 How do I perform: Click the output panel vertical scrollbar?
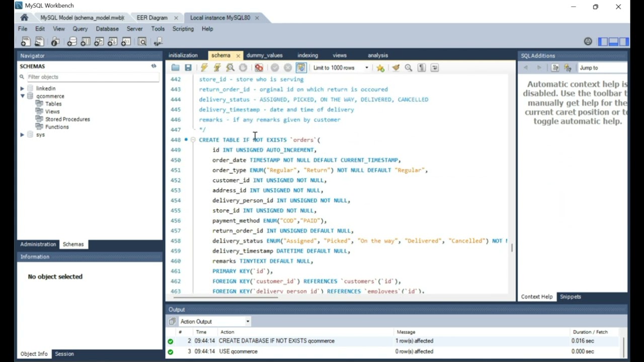pyautogui.click(x=623, y=346)
